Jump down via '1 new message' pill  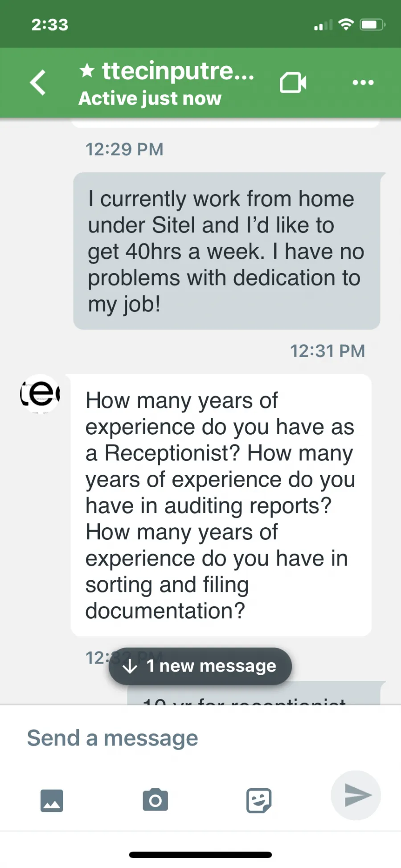point(200,666)
